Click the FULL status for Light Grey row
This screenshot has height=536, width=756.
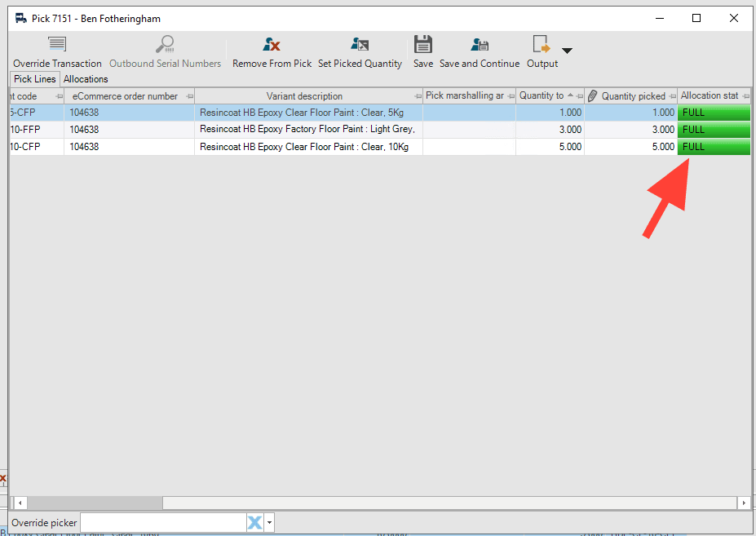point(714,130)
